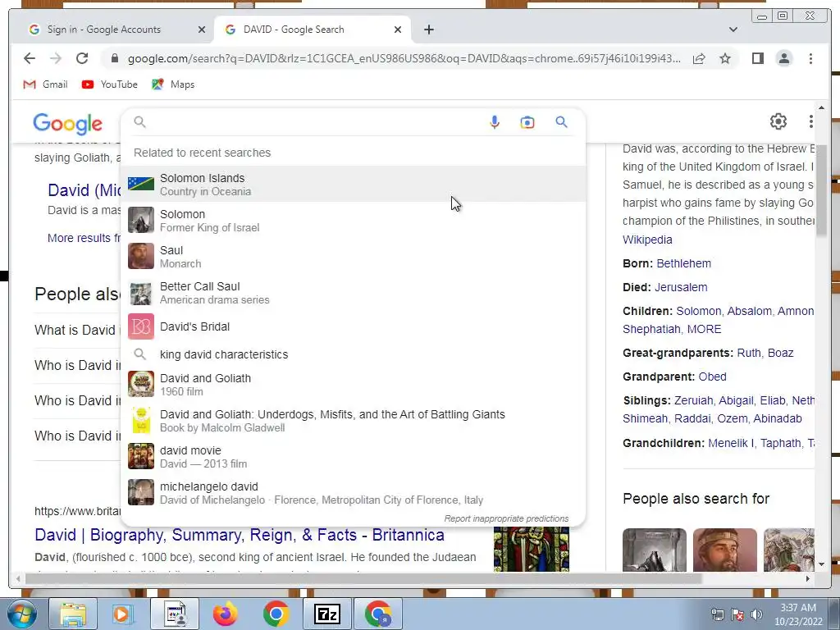Choose Solomon Former King of Israel suggestion
The height and width of the screenshot is (630, 840).
pyautogui.click(x=354, y=220)
